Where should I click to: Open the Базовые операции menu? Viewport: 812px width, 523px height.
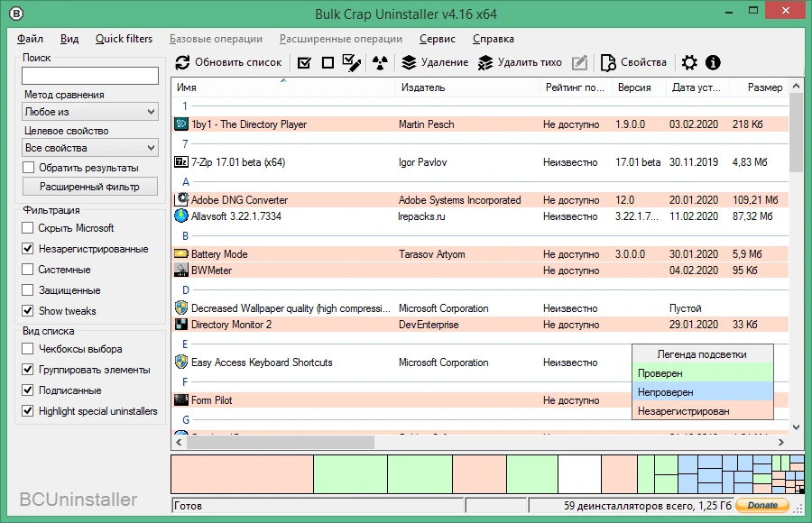pos(216,39)
